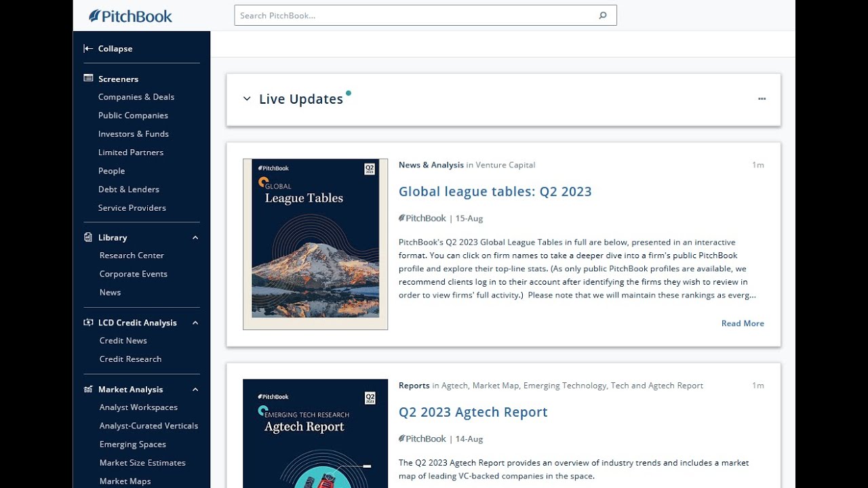Collapse the Market Analysis section chevron
This screenshot has width=868, height=488.
(x=195, y=390)
